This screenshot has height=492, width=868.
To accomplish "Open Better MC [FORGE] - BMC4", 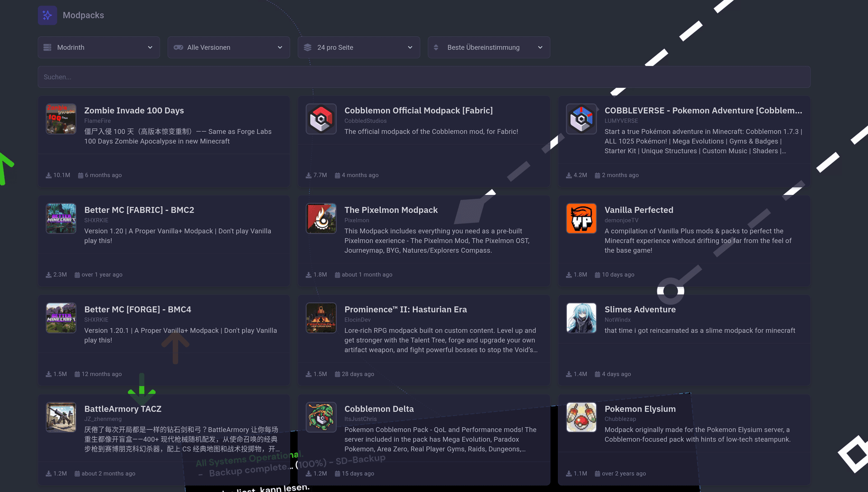I will click(x=137, y=309).
